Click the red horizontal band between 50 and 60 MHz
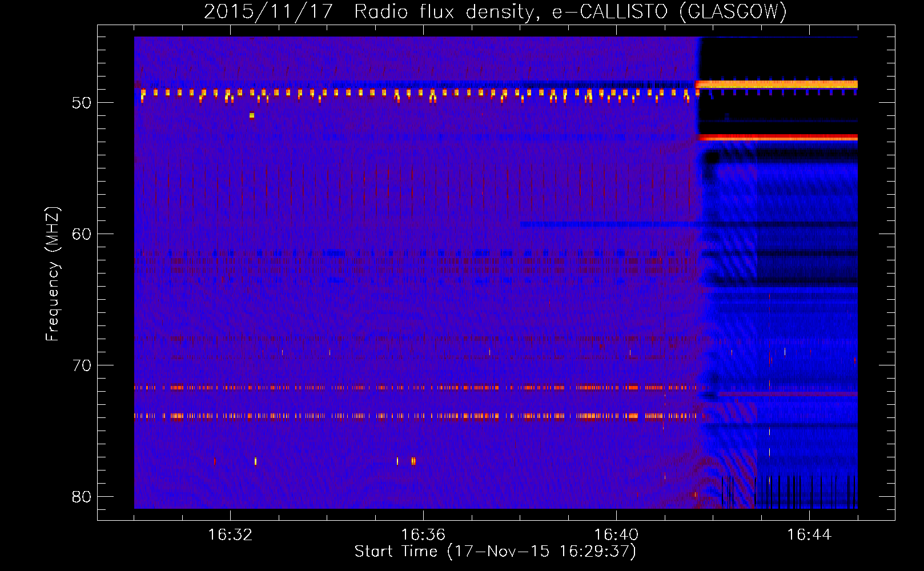Screen dimensions: 924x571 click(x=778, y=138)
